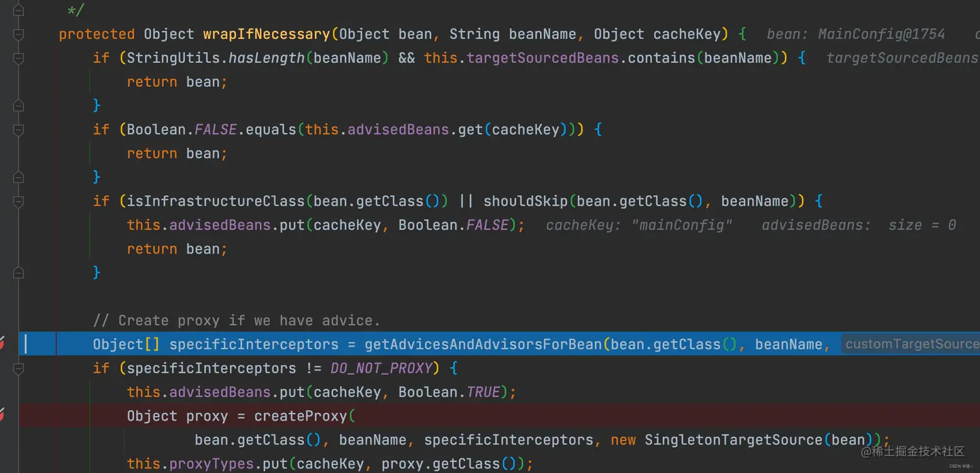Click Boolean.TRUE in the advisedBeans.put call
The height and width of the screenshot is (473, 980).
[449, 392]
